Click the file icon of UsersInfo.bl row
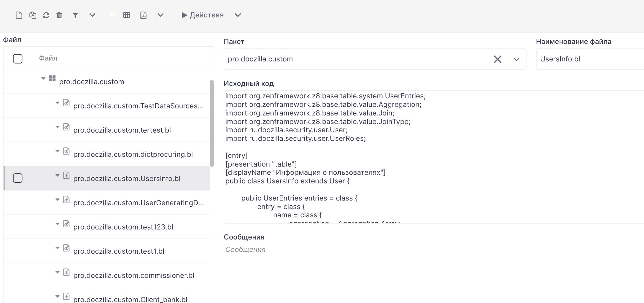The width and height of the screenshot is (644, 303). coord(67,175)
